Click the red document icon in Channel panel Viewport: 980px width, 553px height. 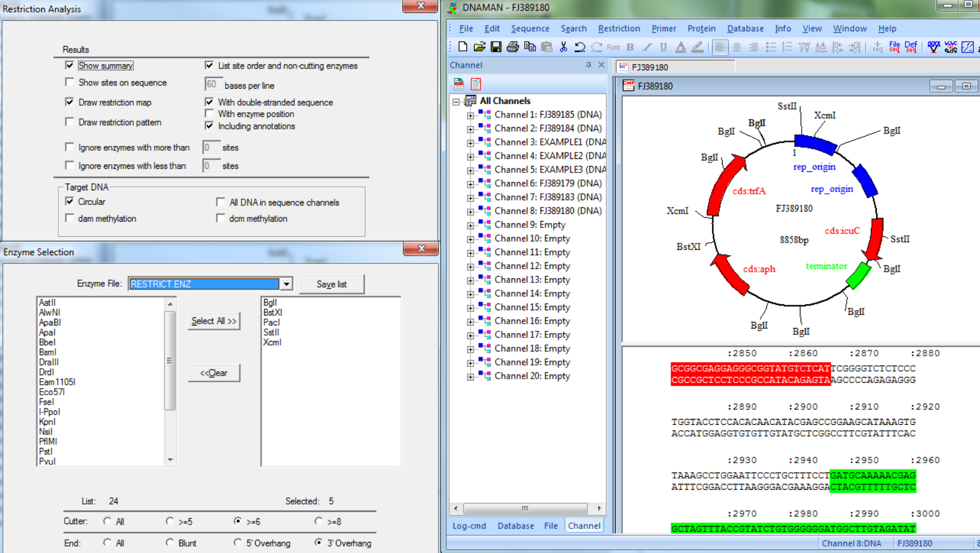coord(476,84)
